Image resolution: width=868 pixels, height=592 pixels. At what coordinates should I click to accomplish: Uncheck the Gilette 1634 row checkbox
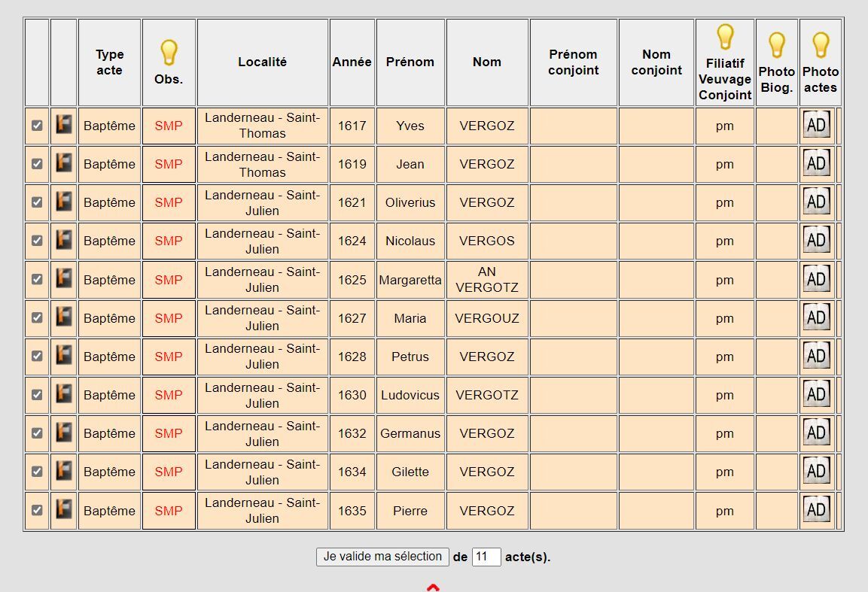click(37, 472)
